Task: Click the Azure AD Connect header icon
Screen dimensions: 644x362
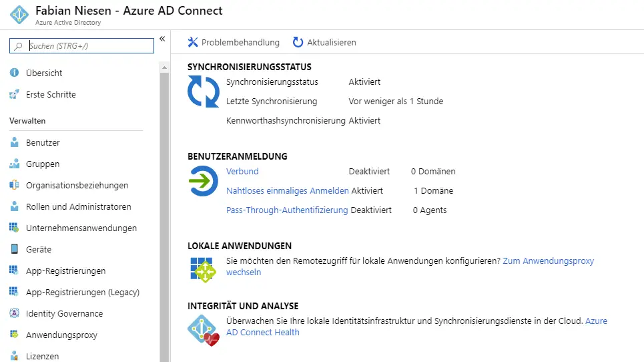Action: [19, 15]
